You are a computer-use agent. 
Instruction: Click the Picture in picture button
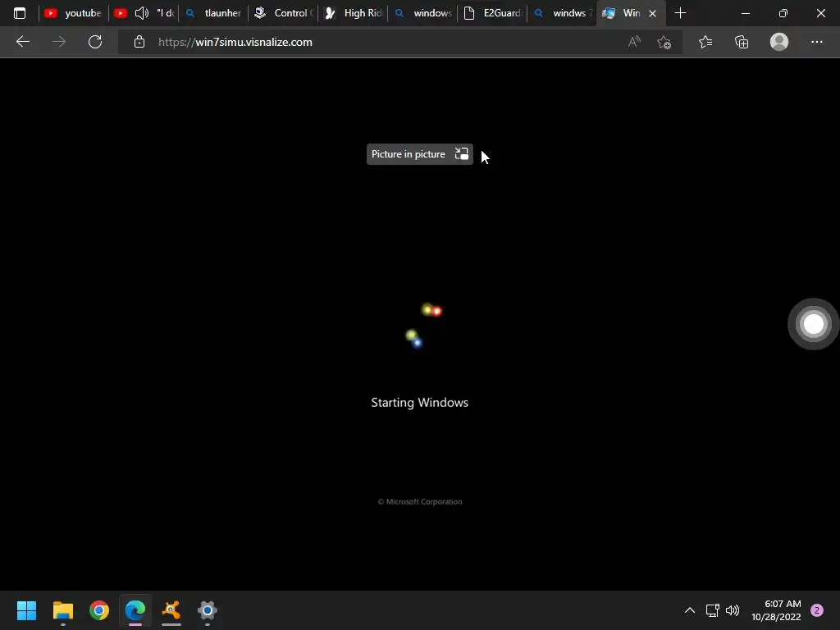click(x=419, y=154)
